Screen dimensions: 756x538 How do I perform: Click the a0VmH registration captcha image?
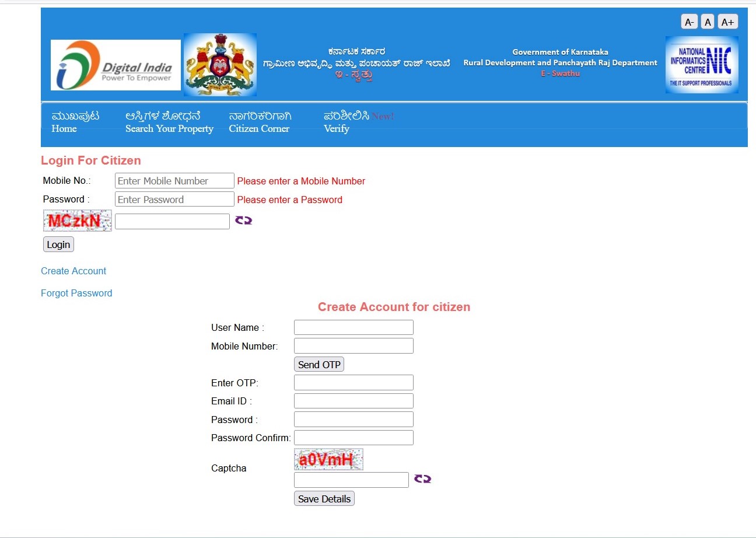[x=328, y=459]
